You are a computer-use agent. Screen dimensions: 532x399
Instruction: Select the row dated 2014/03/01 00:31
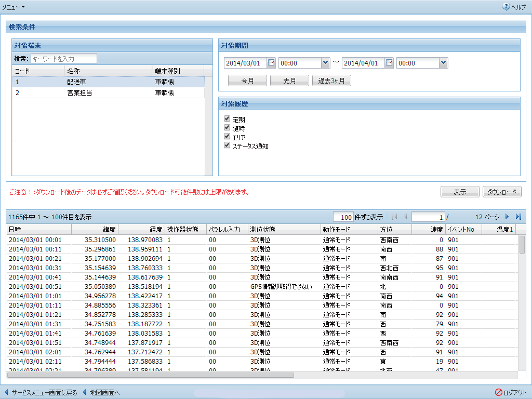[262, 268]
